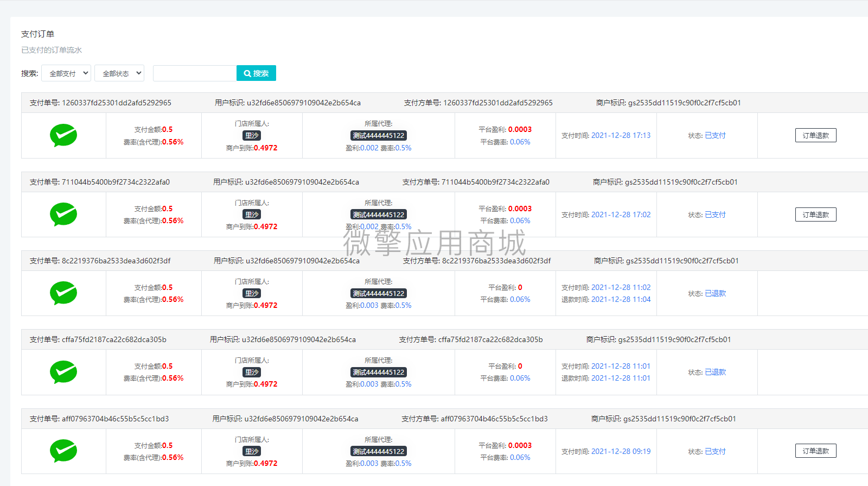Image resolution: width=868 pixels, height=486 pixels.
Task: Click order number 8c2219376ba2533dea3d602f3df in 支付单号
Action: pos(116,261)
